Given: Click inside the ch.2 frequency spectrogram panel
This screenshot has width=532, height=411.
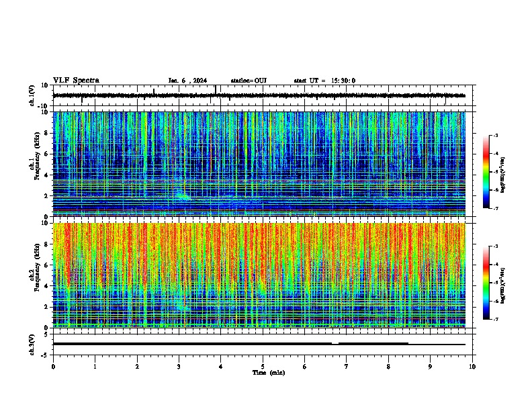Looking at the screenshot, I should click(x=259, y=275).
